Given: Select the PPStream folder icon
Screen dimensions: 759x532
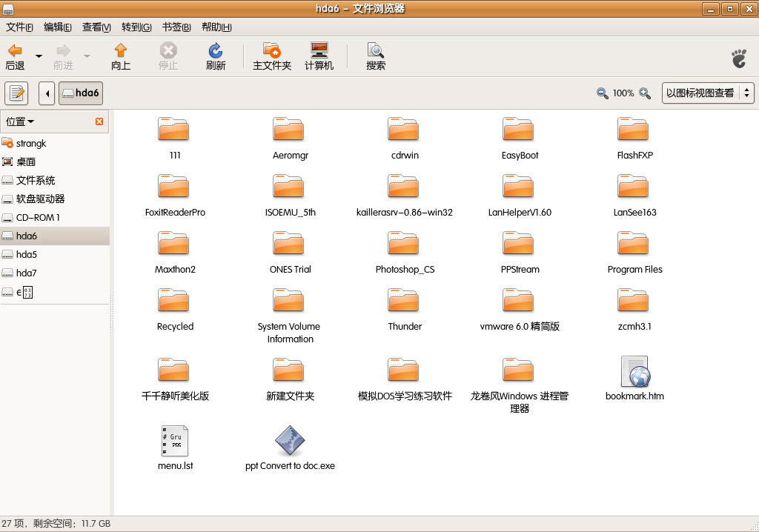Looking at the screenshot, I should coord(518,244).
